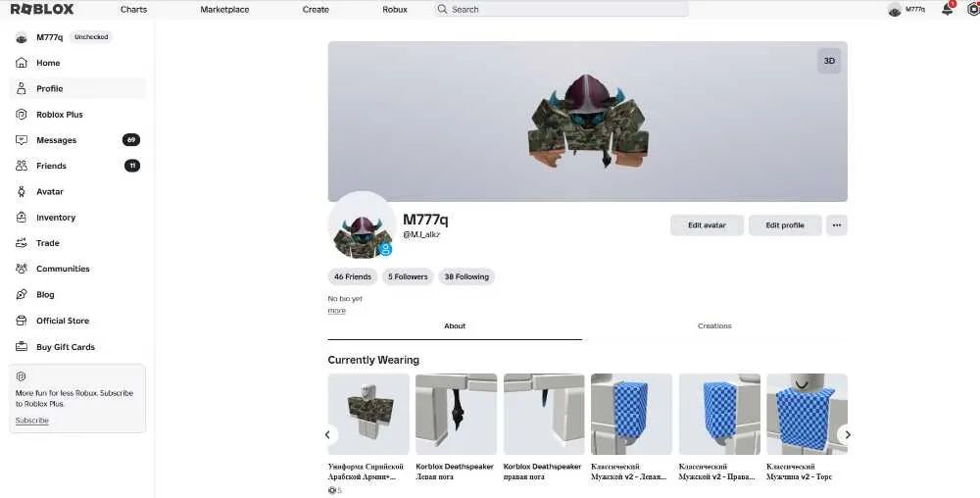Screen dimensions: 980x498
Task: Click the Subscribe link for Roblox Plus
Action: (32, 421)
